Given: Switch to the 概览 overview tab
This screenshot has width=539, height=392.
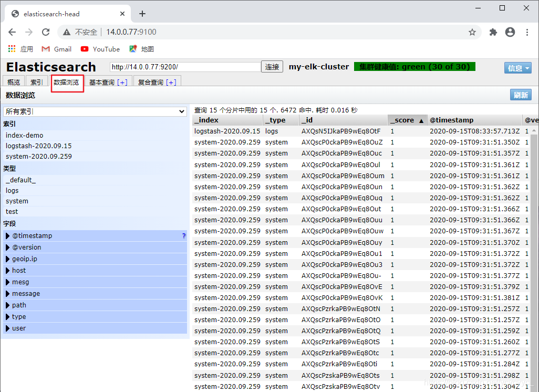Looking at the screenshot, I should (x=14, y=82).
